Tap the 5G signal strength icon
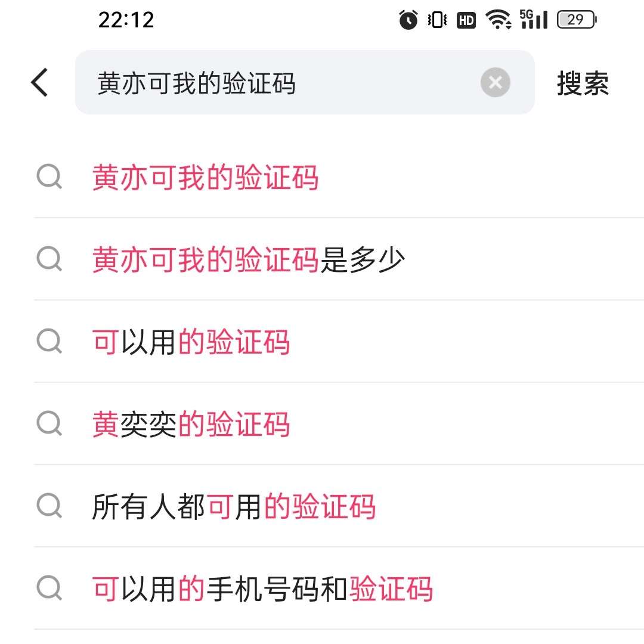Screen dimensions: 644x644 534,20
